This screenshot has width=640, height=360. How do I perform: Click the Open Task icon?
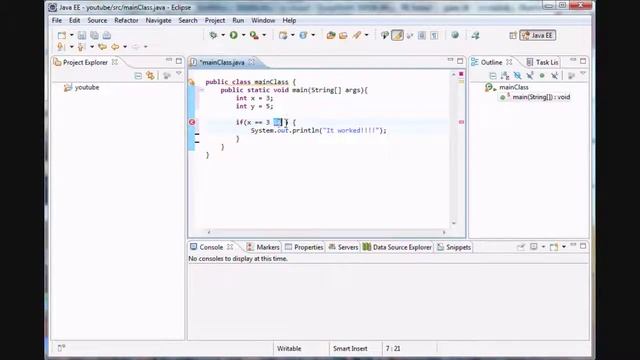click(x=343, y=36)
